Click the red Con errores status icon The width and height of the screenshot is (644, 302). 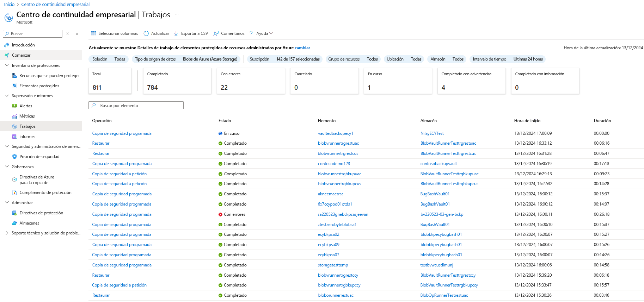tap(220, 214)
